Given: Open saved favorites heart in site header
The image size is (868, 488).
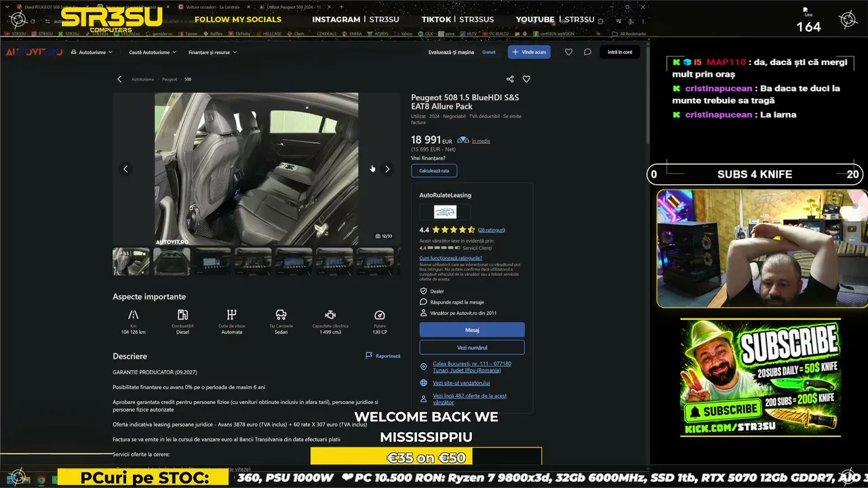Looking at the screenshot, I should pos(568,52).
